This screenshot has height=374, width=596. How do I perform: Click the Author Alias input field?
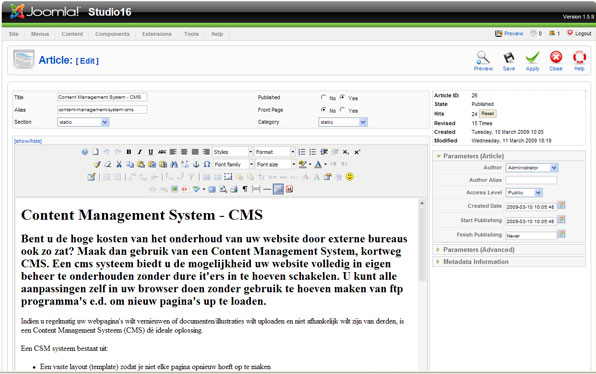click(531, 180)
